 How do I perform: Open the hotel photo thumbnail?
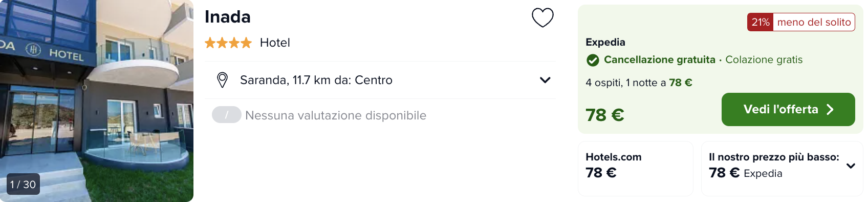(x=97, y=101)
